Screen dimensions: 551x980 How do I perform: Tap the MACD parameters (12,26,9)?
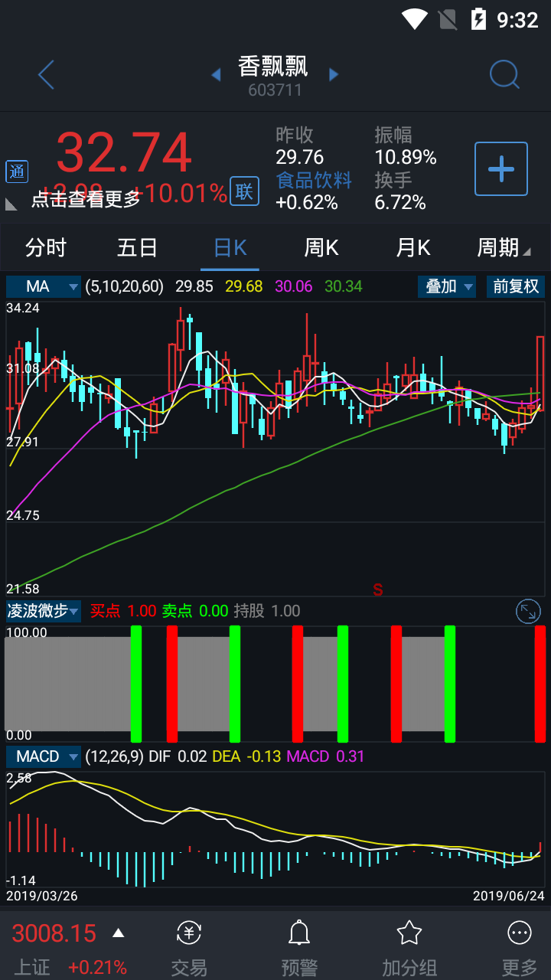coord(115,756)
